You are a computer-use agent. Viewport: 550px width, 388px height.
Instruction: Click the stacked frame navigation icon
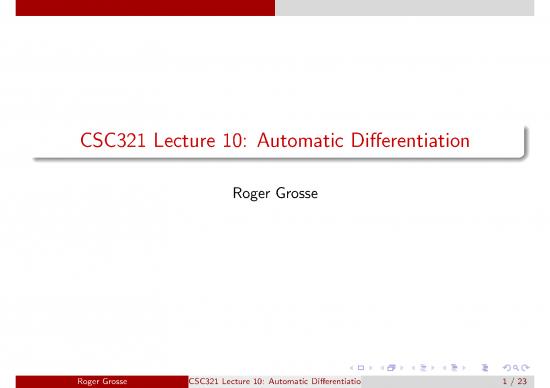(391, 368)
